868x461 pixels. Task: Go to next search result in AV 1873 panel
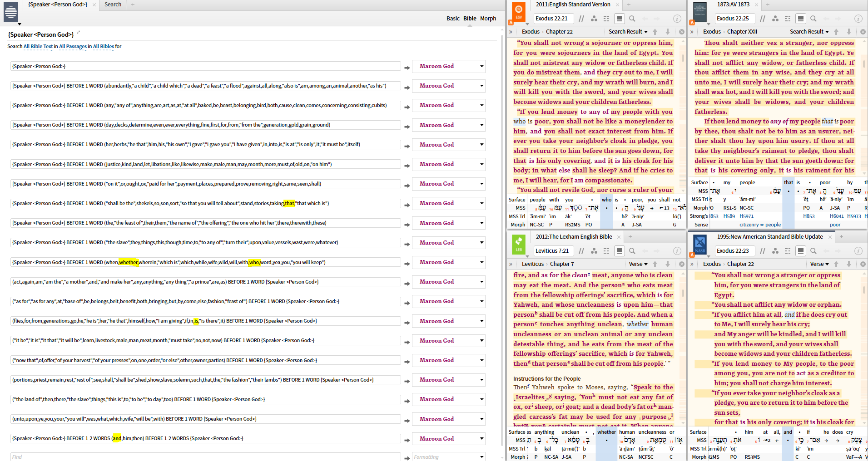click(x=849, y=32)
